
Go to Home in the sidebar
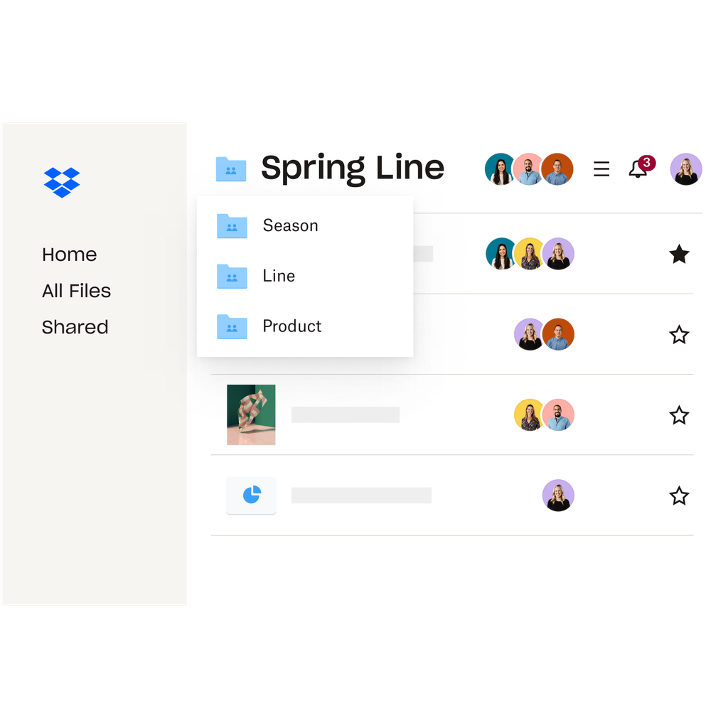(x=69, y=255)
